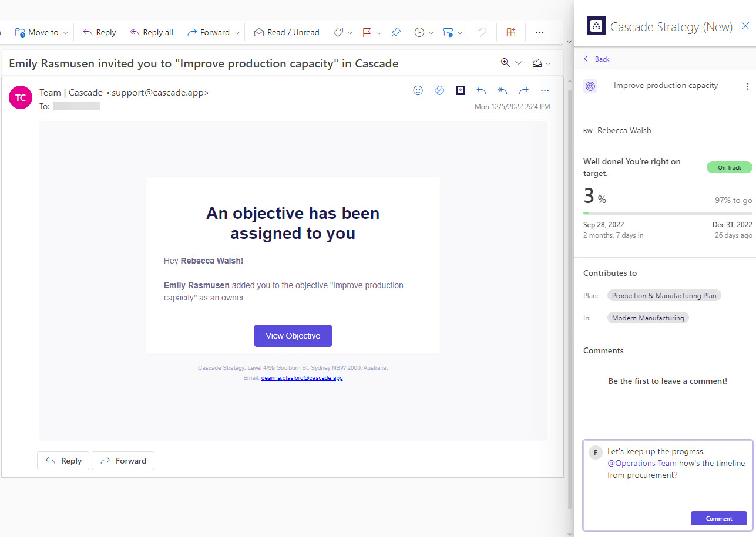Viewport: 756px width, 537px height.
Task: Open the Modern Manufacturing tag
Action: pos(648,318)
